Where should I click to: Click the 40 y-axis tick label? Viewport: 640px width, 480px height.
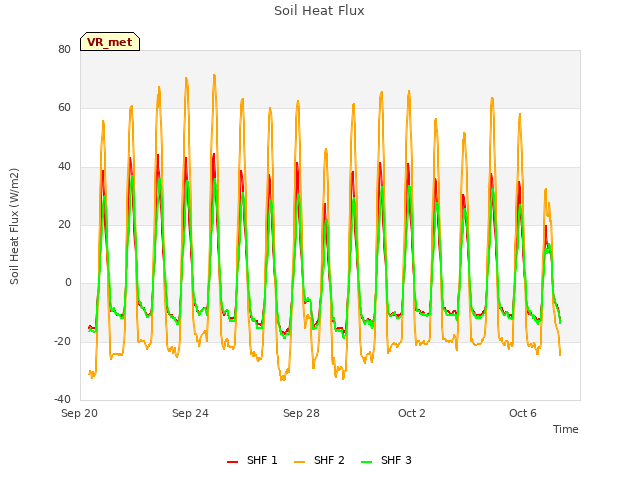[64, 167]
